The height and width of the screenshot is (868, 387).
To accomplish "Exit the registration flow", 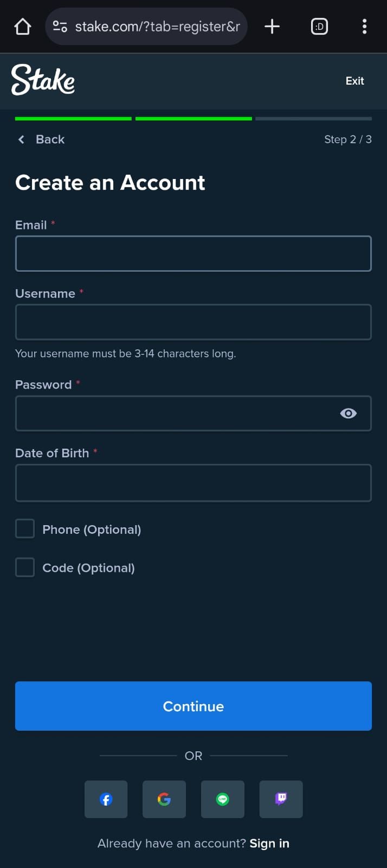I will point(354,81).
